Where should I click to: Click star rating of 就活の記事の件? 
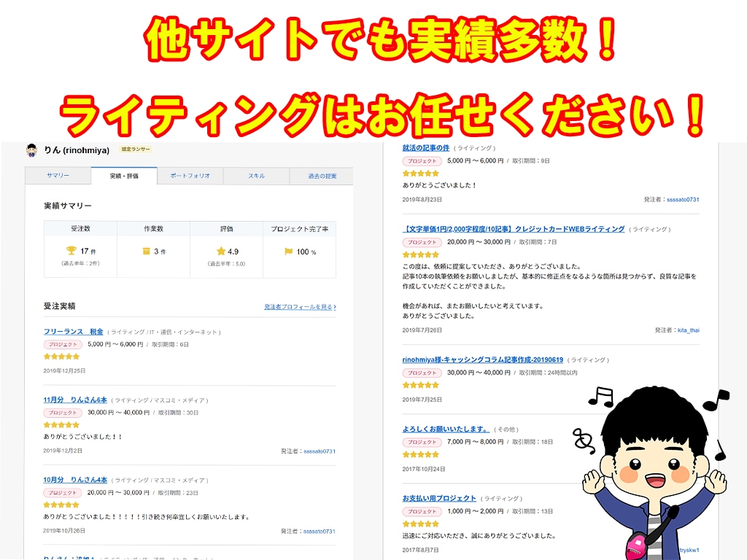click(x=421, y=174)
